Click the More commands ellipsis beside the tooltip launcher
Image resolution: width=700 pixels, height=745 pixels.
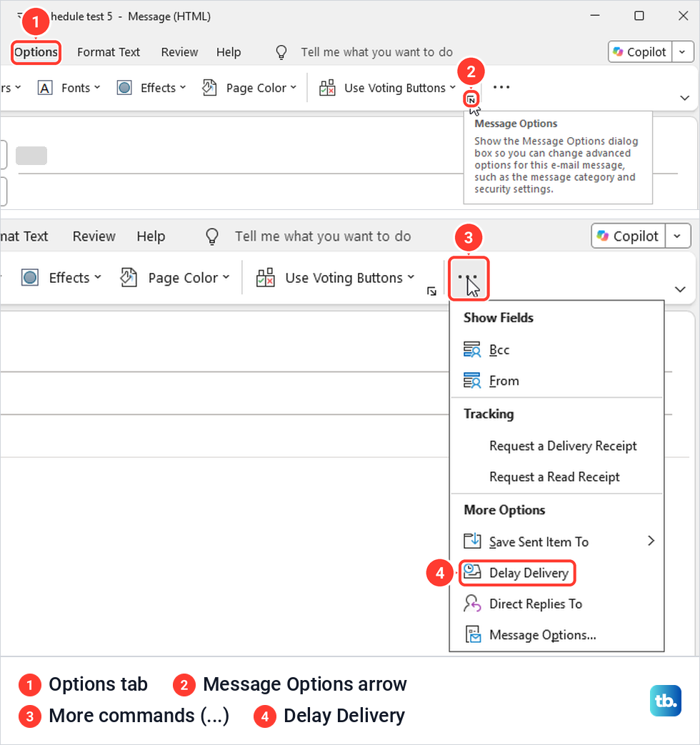point(501,87)
